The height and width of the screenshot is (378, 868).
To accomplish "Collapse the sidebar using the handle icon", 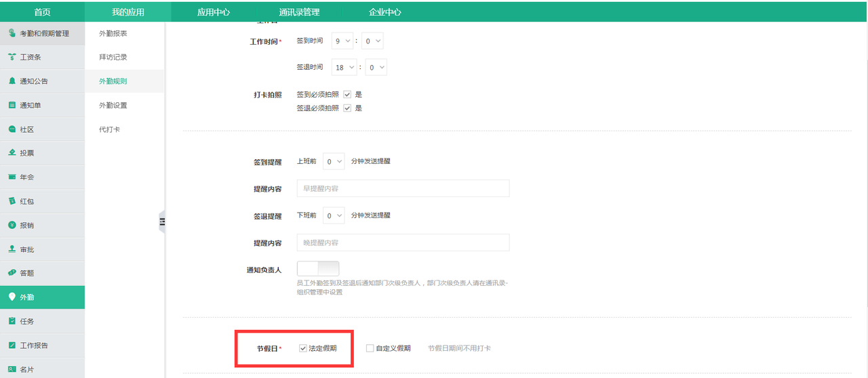I will coord(162,221).
